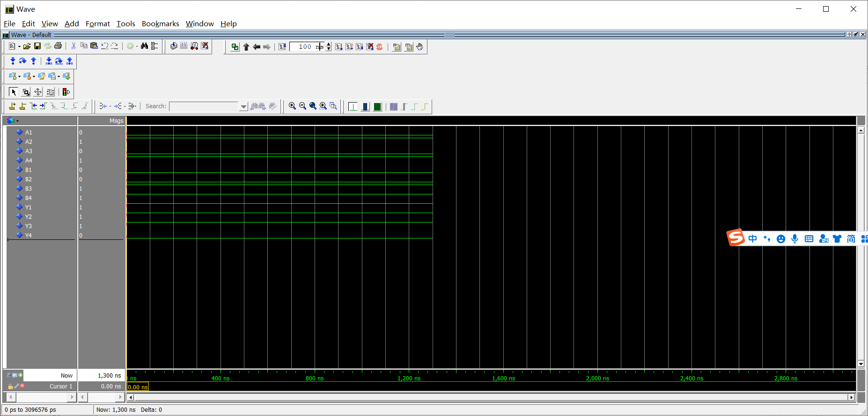The image size is (868, 416).
Task: Click the Delete Cursor icon
Action: click(x=22, y=106)
